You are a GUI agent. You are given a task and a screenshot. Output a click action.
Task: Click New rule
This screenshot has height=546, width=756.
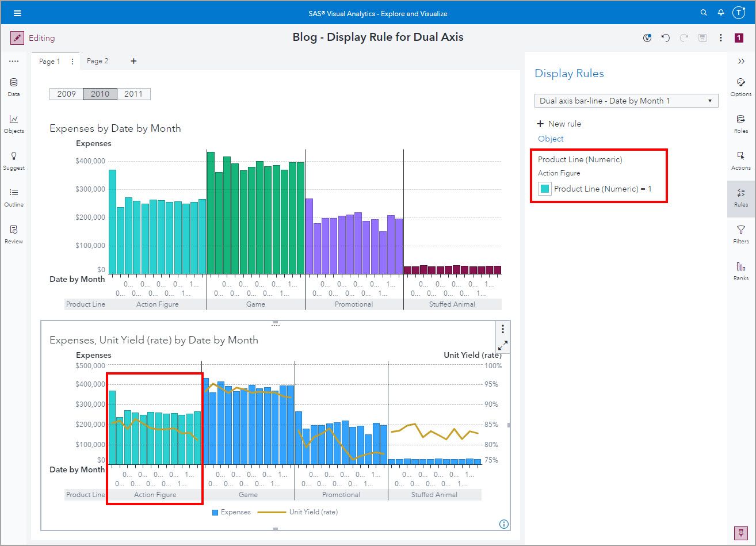(x=559, y=123)
